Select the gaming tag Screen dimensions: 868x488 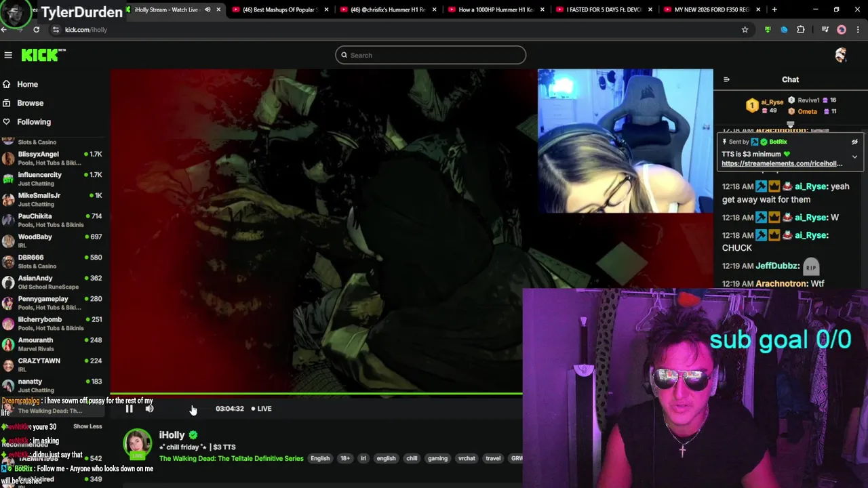coord(437,459)
